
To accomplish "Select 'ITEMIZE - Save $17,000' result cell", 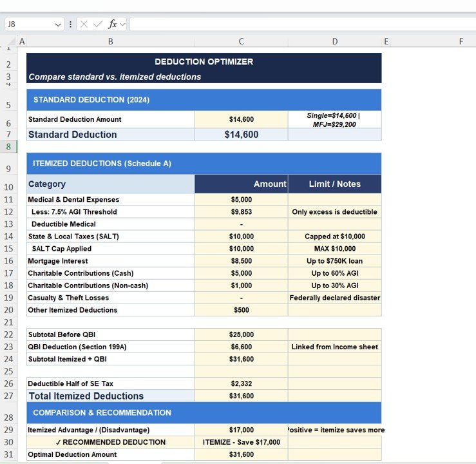I will [241, 442].
